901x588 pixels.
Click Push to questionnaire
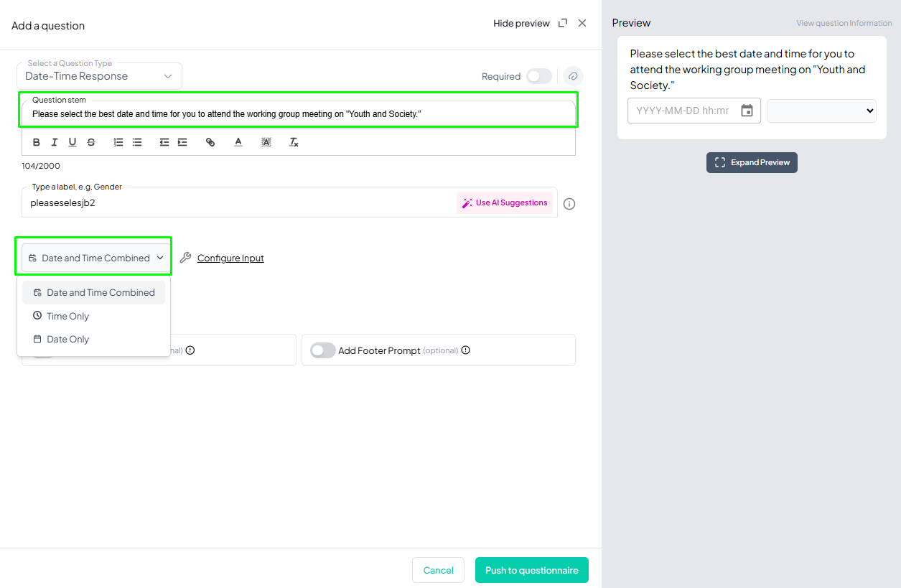tap(532, 570)
